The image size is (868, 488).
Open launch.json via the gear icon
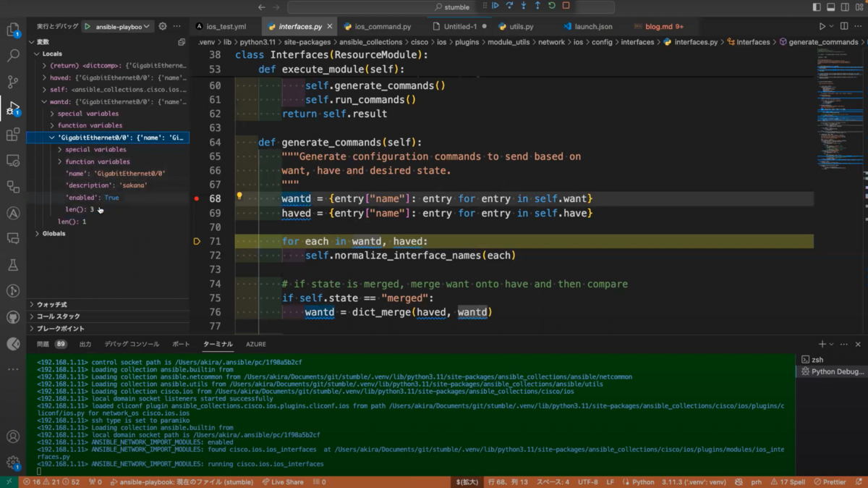click(x=163, y=26)
